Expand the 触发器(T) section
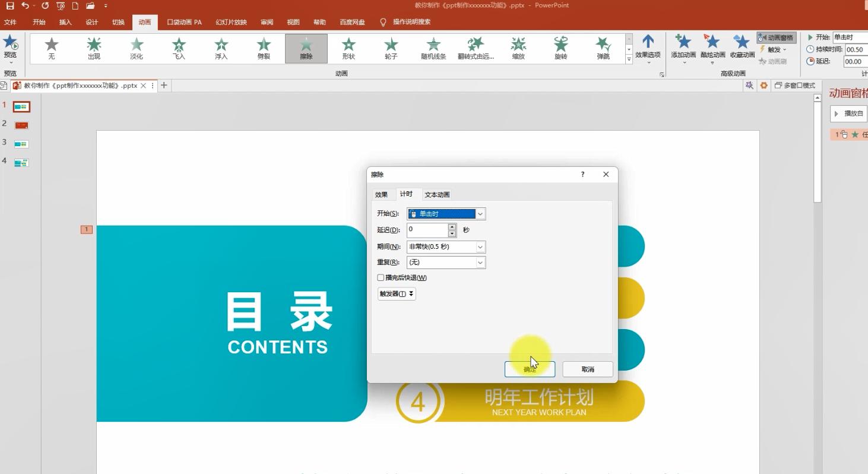The height and width of the screenshot is (474, 868). click(397, 293)
